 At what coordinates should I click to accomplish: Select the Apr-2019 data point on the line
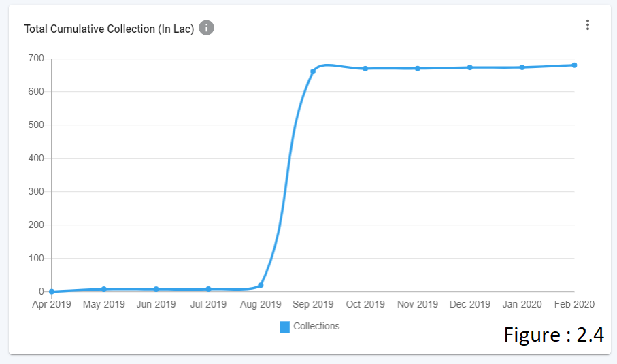(x=52, y=291)
